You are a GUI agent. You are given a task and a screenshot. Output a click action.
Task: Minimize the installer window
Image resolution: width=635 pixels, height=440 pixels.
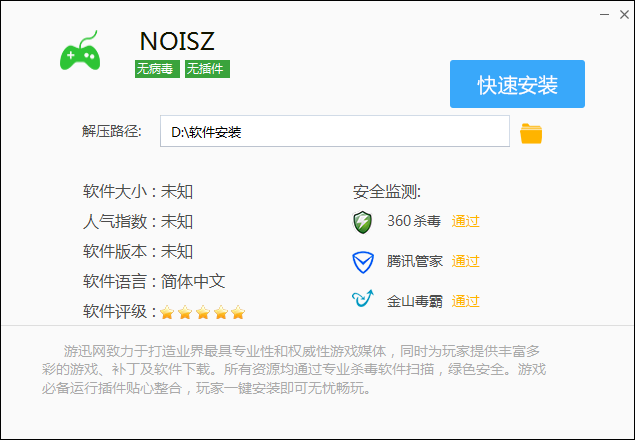[x=605, y=15]
